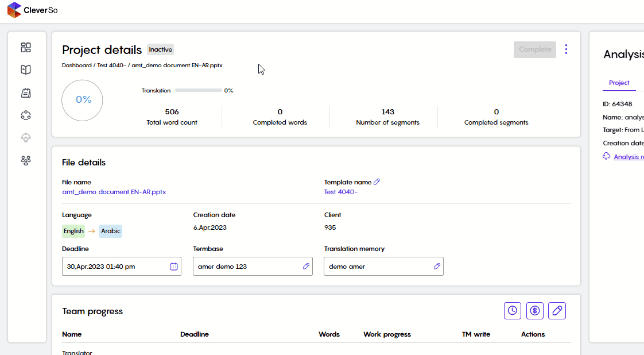The image size is (644, 355).
Task: Click the Termbase field amer demo 123
Action: 253,267
